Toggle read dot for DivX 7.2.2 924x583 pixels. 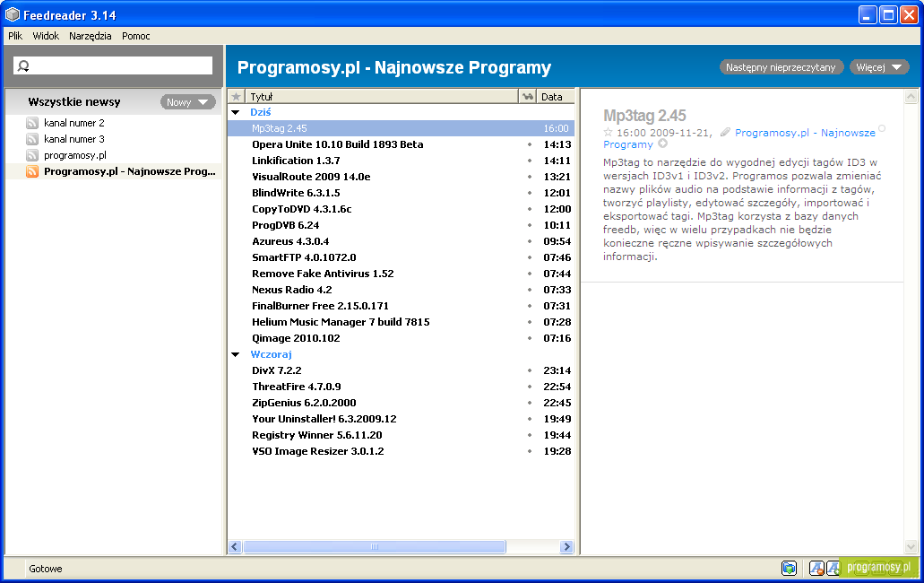click(x=529, y=370)
